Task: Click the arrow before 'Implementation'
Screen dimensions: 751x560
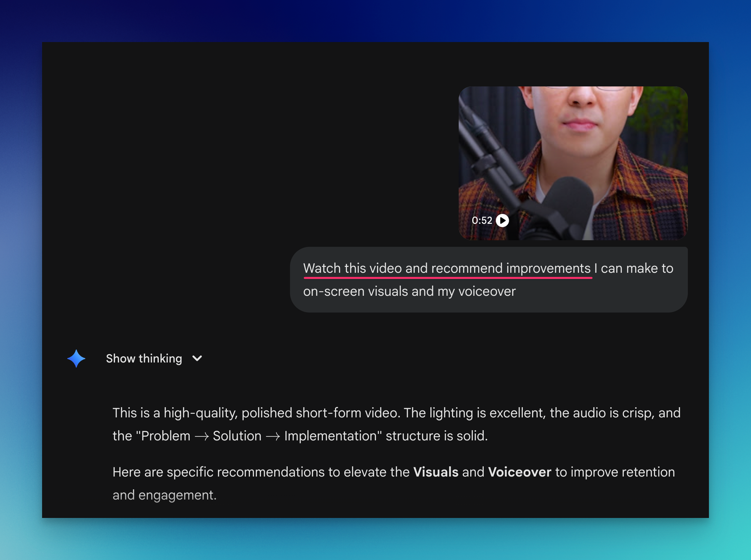Action: 273,436
